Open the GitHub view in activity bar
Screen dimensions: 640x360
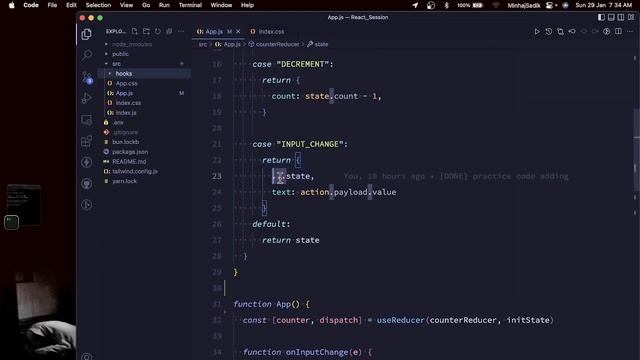87,184
